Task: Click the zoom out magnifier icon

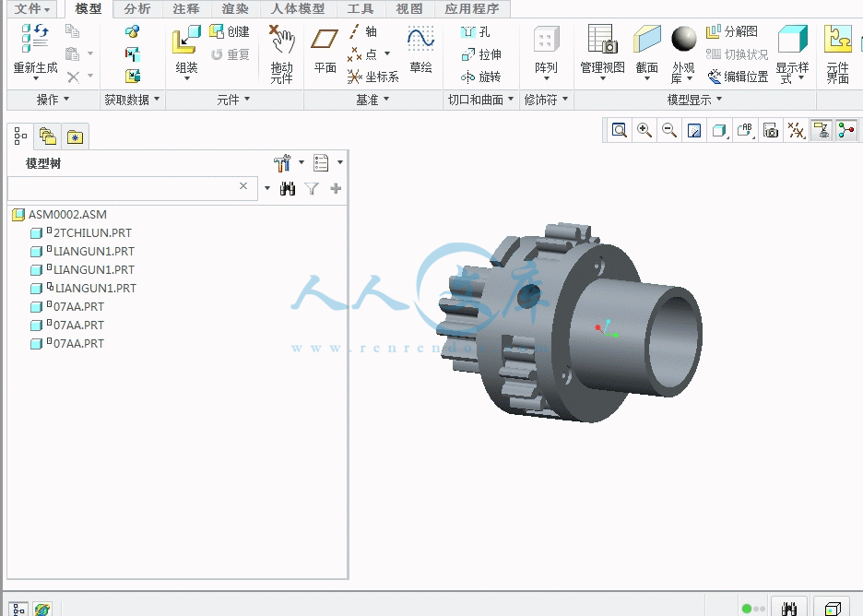Action: tap(669, 130)
